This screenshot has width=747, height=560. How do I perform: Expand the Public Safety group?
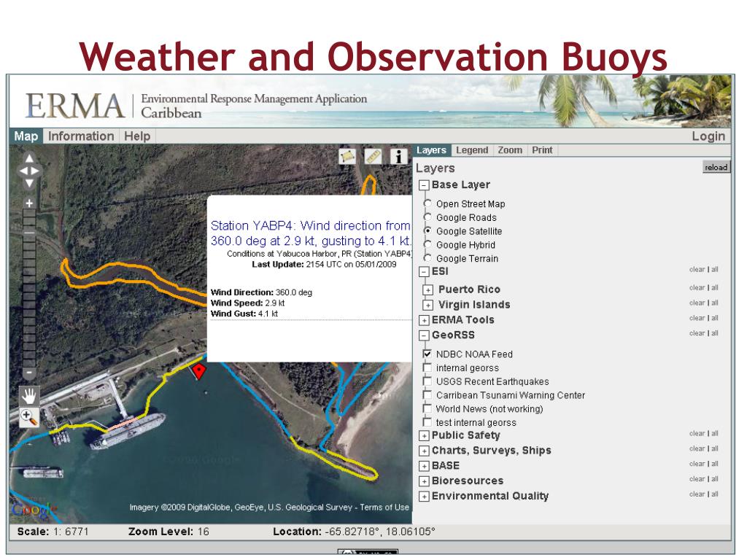tap(424, 436)
